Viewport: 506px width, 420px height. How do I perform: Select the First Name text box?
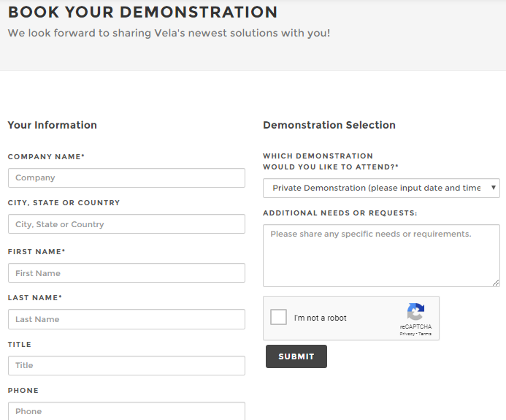point(126,273)
